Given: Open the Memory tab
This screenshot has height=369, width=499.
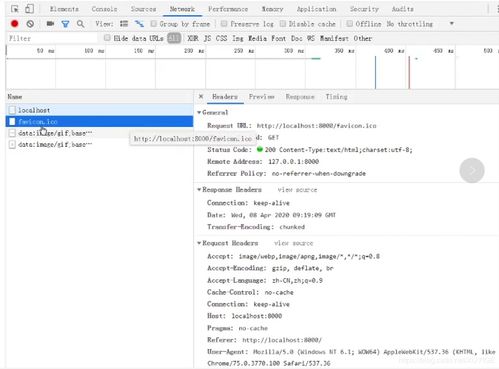Looking at the screenshot, I should point(272,9).
